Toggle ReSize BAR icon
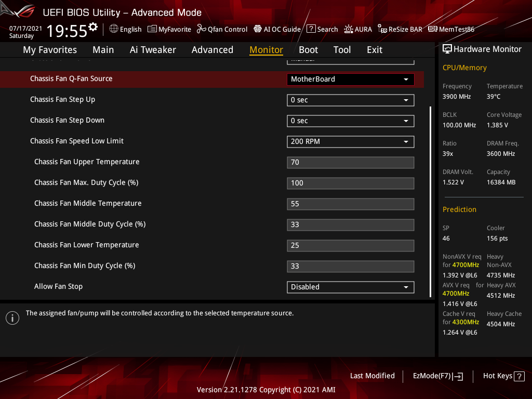The height and width of the screenshot is (399, 532). click(382, 29)
